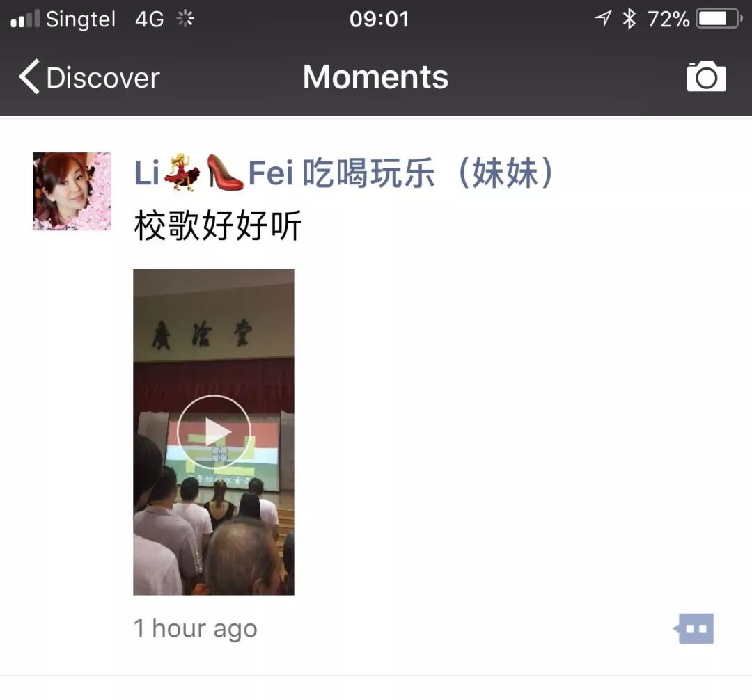This screenshot has height=700, width=752.
Task: Tap the Moments title in the header
Action: pyautogui.click(x=375, y=77)
